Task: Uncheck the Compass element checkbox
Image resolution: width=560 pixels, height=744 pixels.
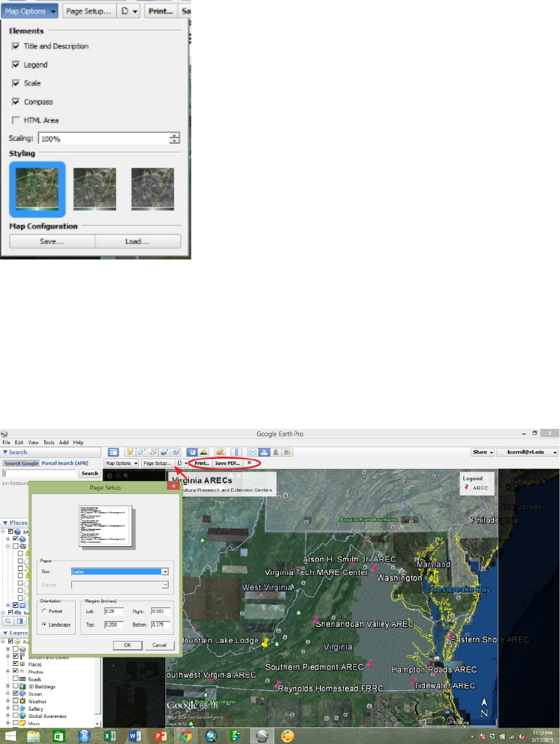Action: (x=15, y=102)
